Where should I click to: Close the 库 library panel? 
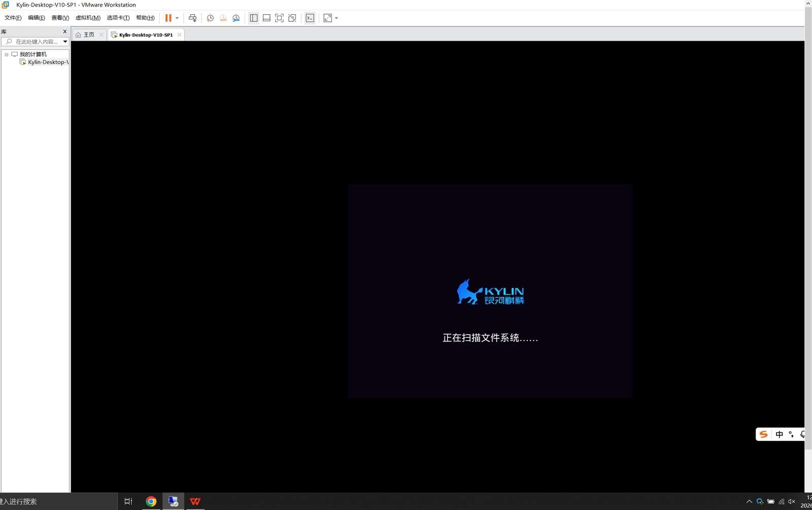click(x=65, y=31)
